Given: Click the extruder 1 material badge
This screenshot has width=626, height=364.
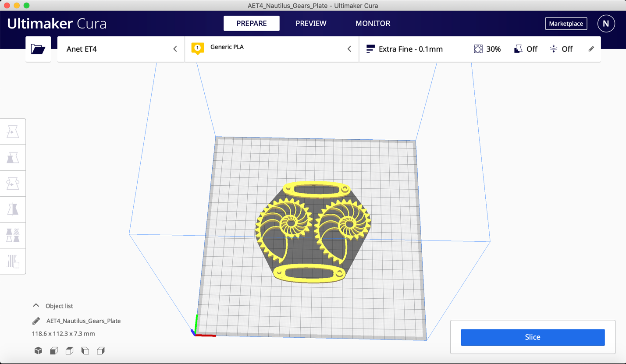Looking at the screenshot, I should point(198,48).
